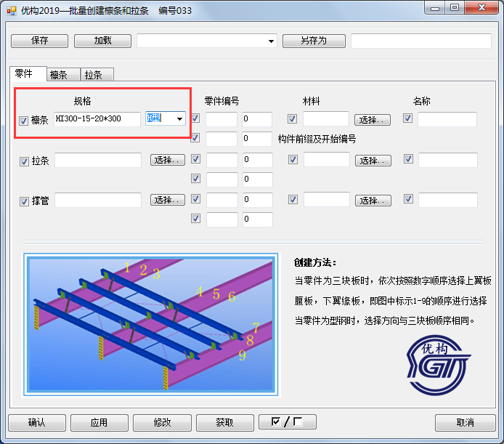Click the 应用 button
Viewport: 504px width, 444px height.
99,422
